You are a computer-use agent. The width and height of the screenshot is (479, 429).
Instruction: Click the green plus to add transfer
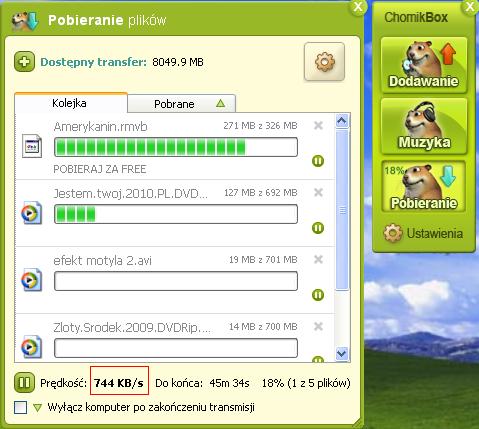[x=24, y=62]
